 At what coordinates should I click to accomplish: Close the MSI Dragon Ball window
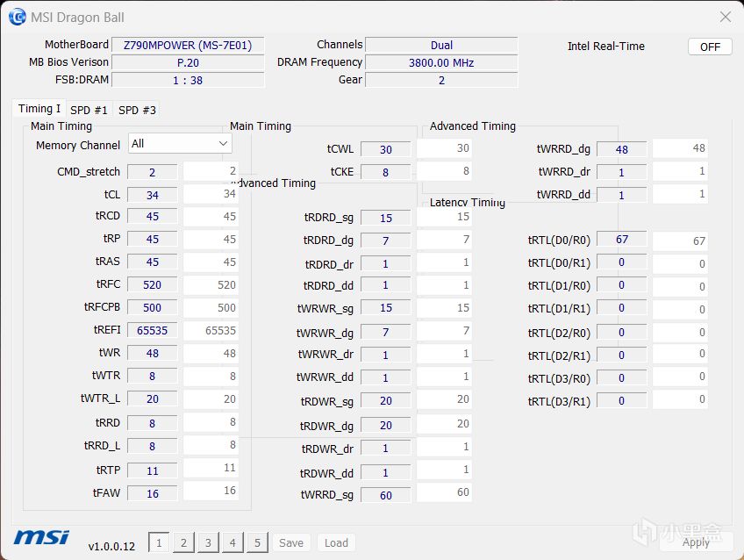[x=726, y=17]
